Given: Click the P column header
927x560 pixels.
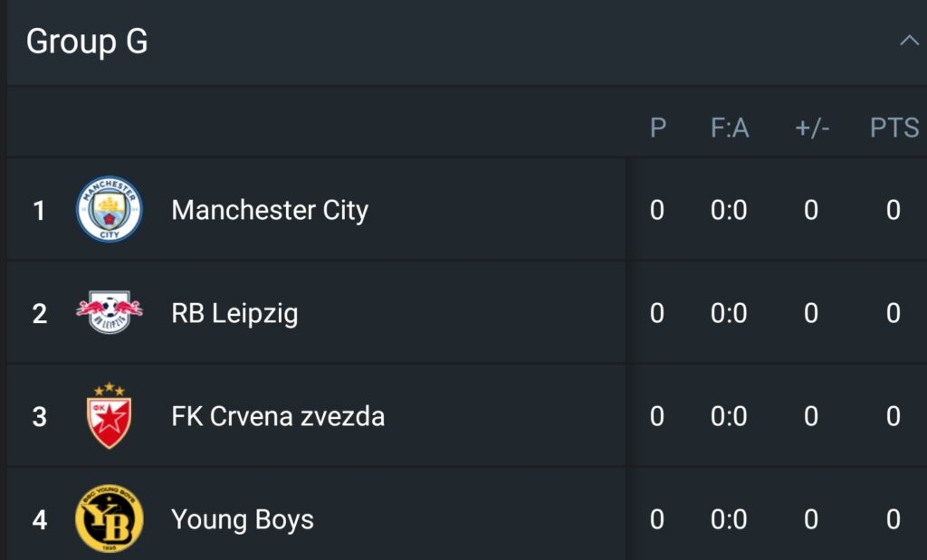Looking at the screenshot, I should [x=658, y=128].
